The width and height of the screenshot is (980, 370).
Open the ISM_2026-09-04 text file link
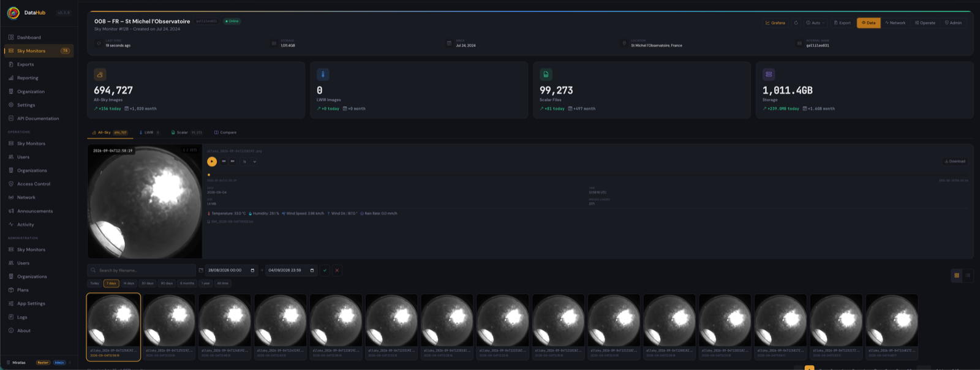[x=230, y=222]
